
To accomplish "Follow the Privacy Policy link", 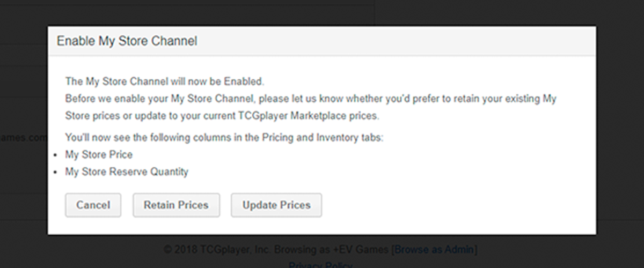I will [320, 265].
